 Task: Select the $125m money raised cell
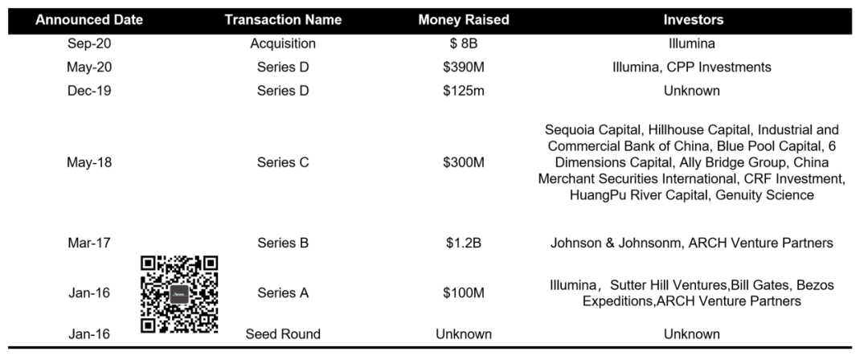click(x=463, y=91)
